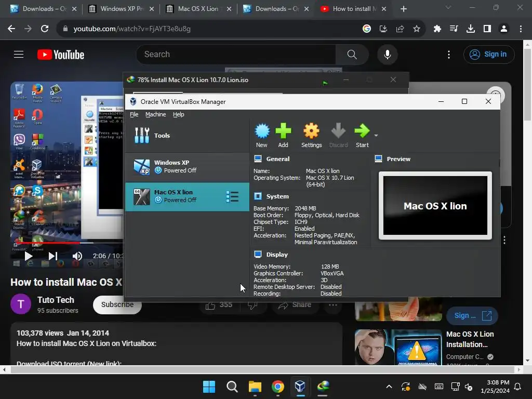Skip to next video
The image size is (532, 399).
point(53,256)
